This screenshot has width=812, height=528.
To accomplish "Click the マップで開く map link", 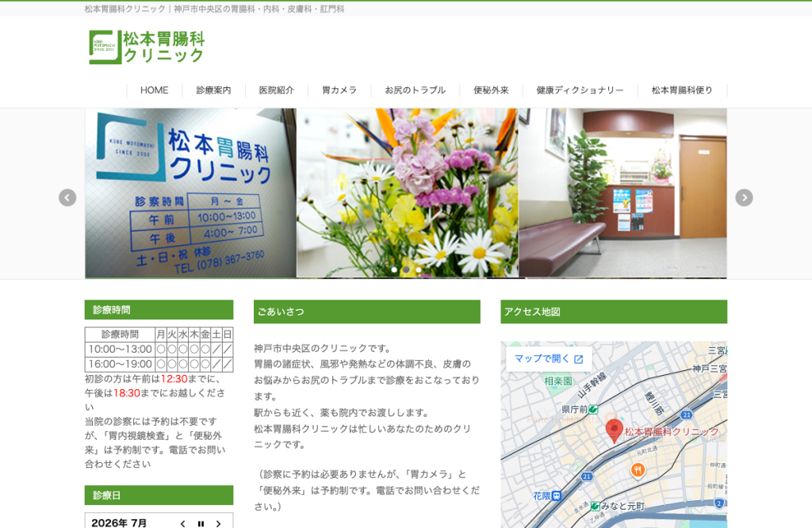I will point(549,358).
